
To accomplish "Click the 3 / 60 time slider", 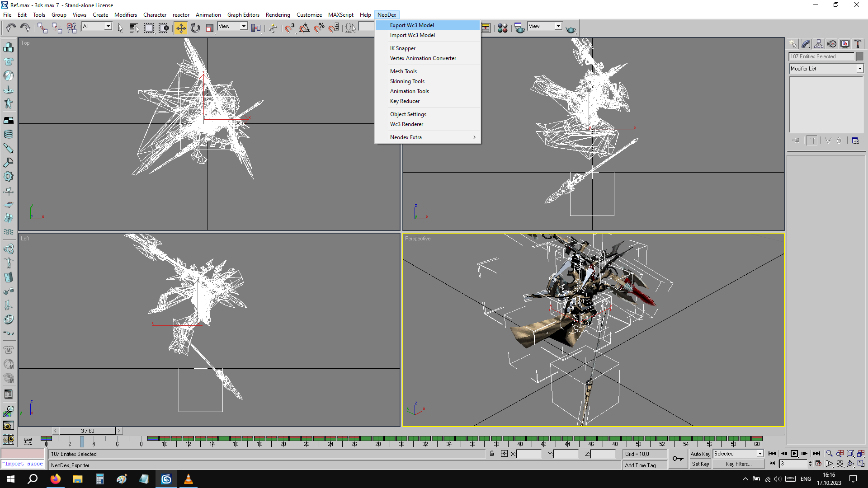I will click(x=88, y=431).
